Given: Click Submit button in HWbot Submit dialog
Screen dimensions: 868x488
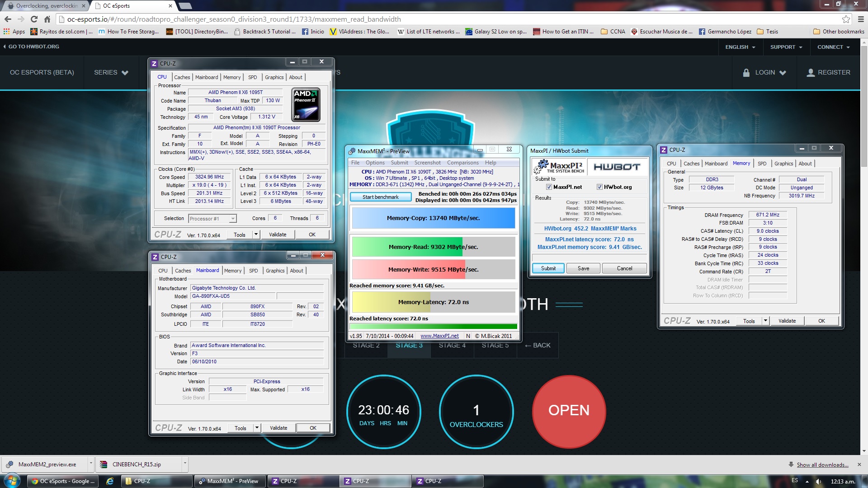Looking at the screenshot, I should [548, 268].
